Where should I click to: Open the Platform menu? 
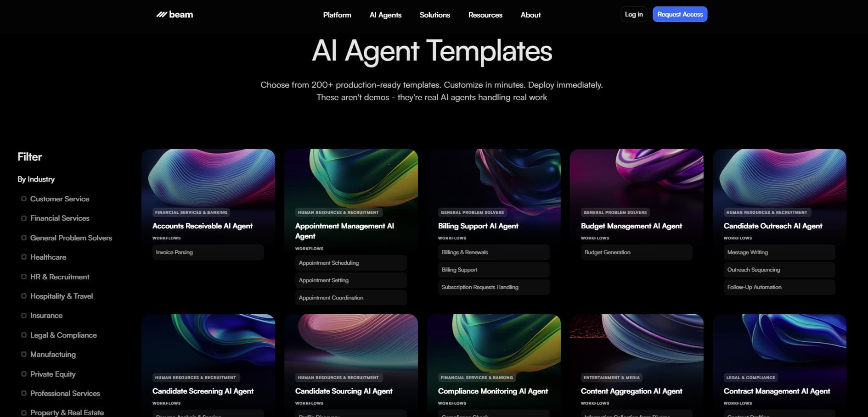337,15
